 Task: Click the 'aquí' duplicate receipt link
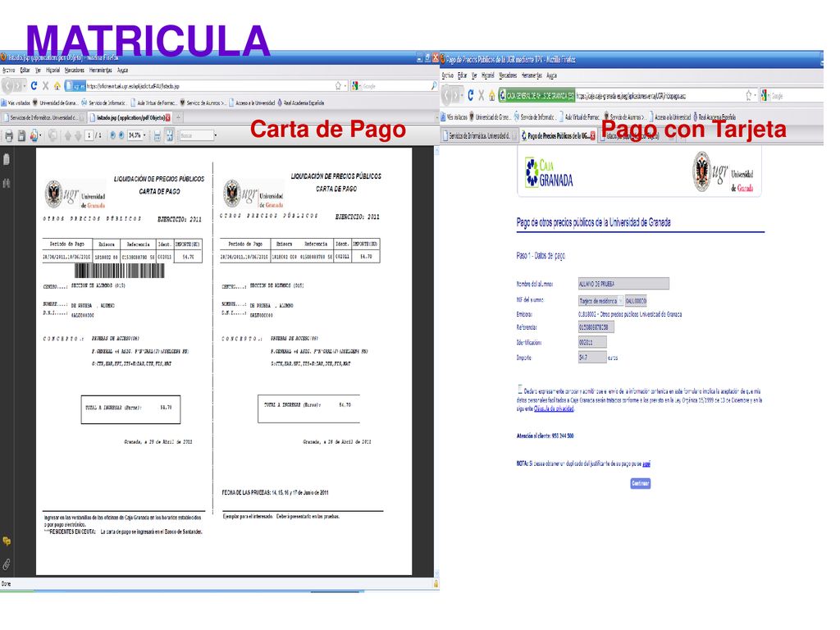click(646, 464)
